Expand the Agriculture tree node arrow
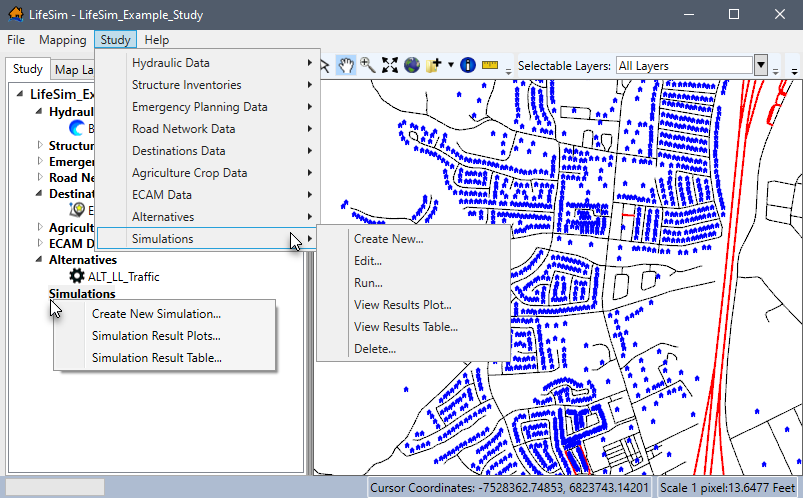The image size is (803, 498). (x=40, y=226)
